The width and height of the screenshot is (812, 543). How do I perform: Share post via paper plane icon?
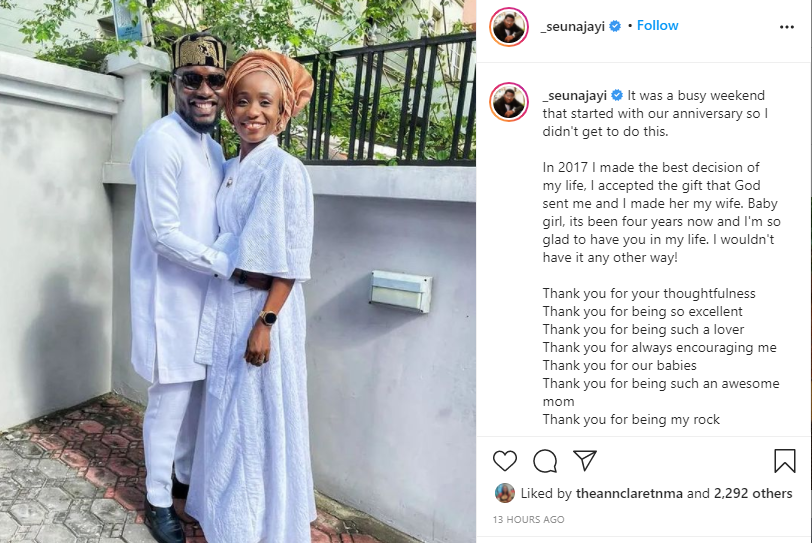(x=585, y=460)
